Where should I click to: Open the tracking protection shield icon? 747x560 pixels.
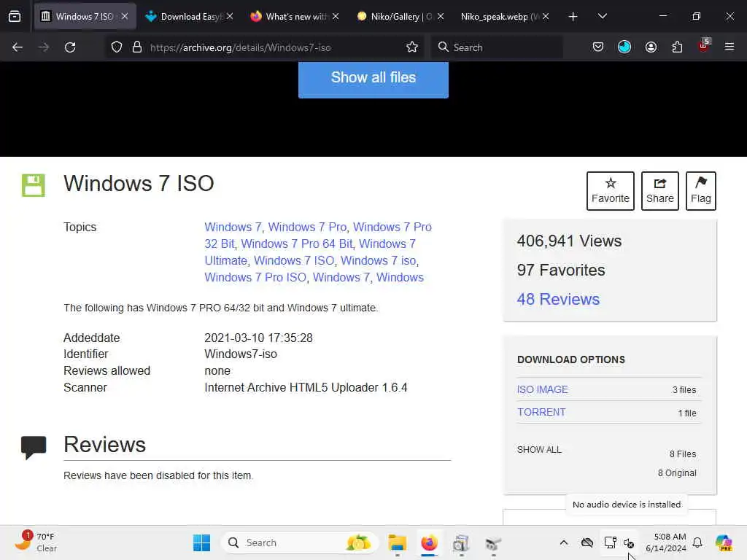117,47
